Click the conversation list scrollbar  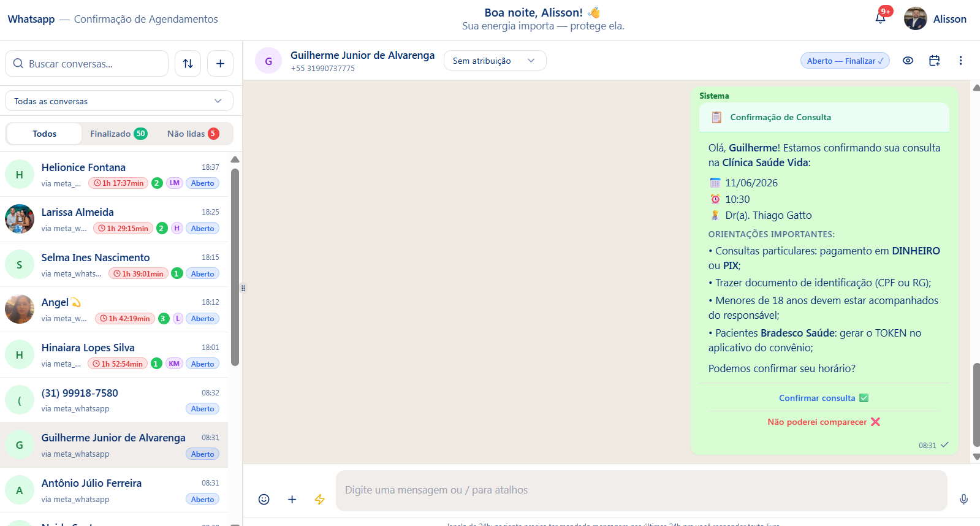point(235,266)
